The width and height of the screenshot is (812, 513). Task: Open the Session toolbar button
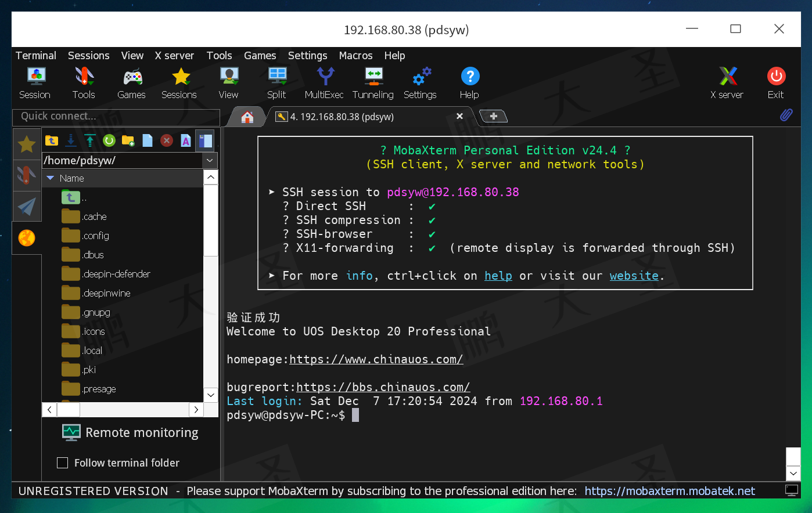[35, 83]
